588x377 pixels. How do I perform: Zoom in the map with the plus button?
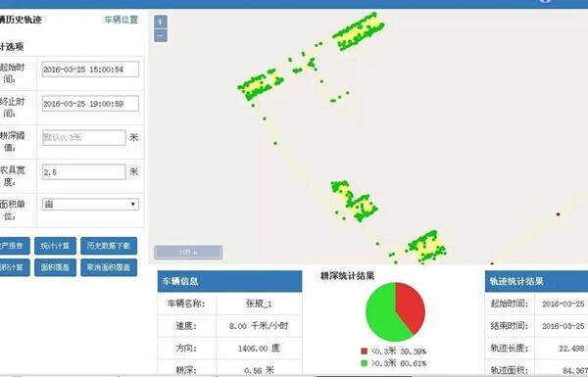coord(161,23)
